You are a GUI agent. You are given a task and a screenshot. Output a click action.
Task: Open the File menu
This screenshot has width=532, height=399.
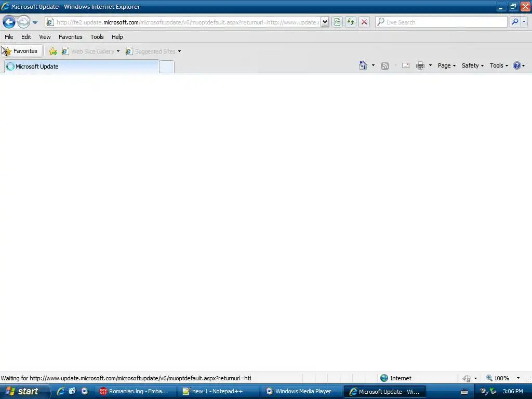9,37
